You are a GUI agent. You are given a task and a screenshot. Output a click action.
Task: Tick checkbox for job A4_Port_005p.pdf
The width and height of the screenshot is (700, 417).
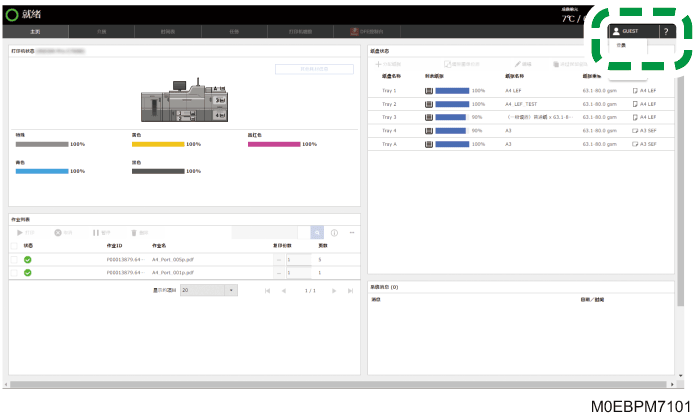[14, 259]
